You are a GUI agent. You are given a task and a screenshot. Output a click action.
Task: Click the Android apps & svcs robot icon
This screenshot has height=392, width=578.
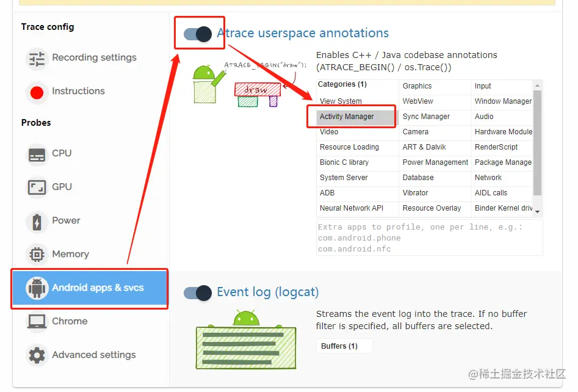tap(37, 288)
